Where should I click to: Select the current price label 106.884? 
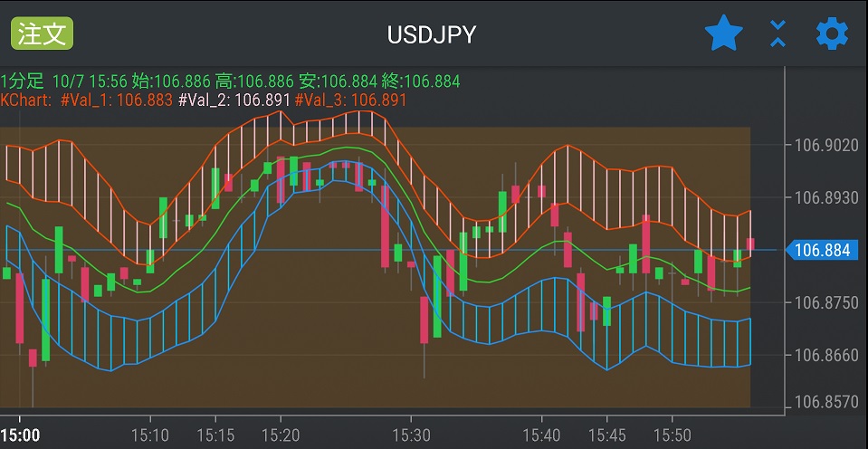(822, 250)
